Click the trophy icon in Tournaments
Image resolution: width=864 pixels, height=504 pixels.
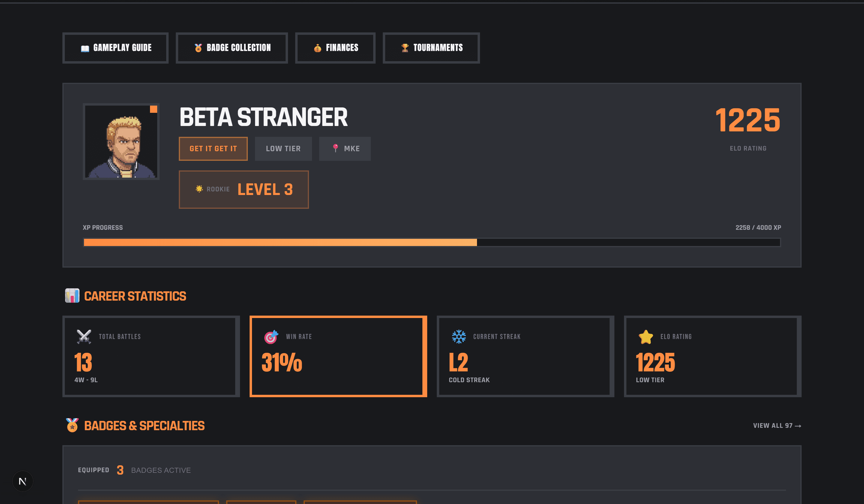point(405,48)
